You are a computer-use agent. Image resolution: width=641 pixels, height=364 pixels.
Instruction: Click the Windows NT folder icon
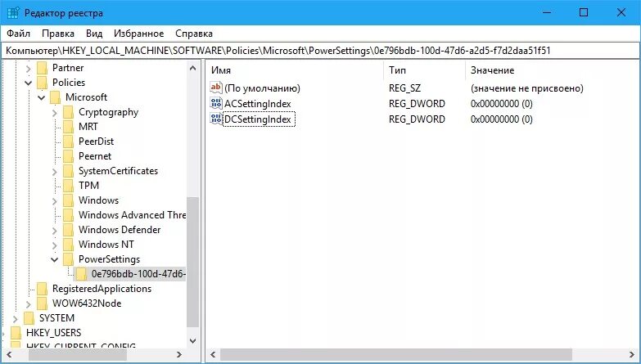click(68, 245)
